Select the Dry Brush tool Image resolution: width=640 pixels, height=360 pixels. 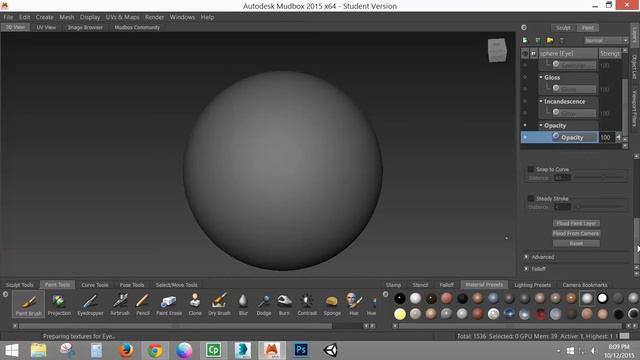219,304
